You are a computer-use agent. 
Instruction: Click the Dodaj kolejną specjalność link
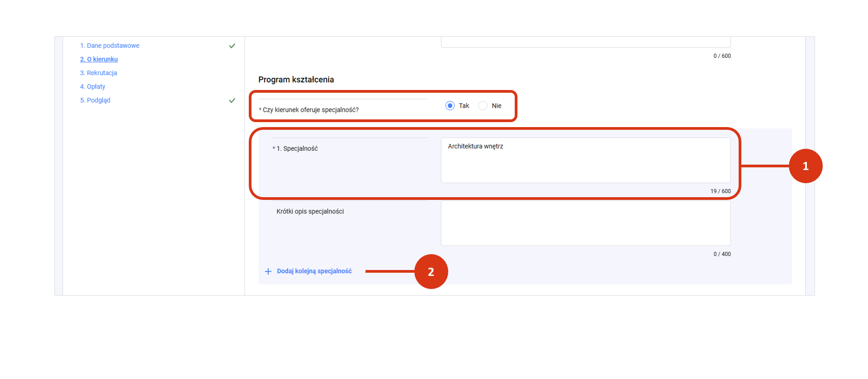(314, 271)
